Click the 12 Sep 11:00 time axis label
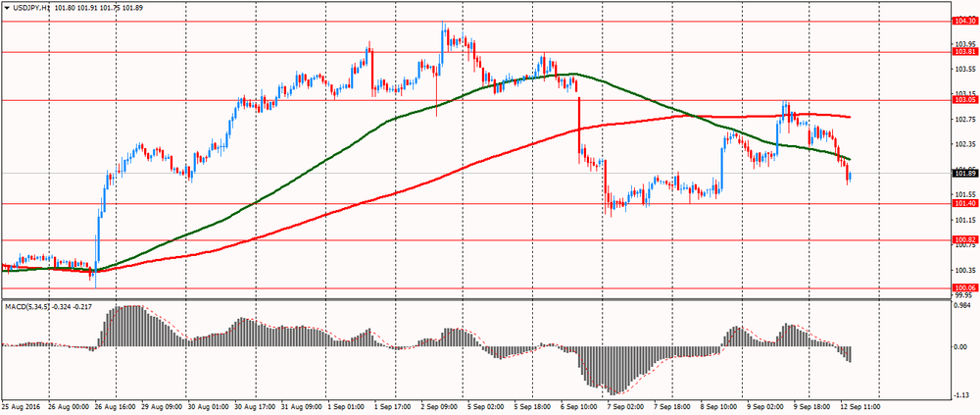The height and width of the screenshot is (415, 980). point(860,405)
